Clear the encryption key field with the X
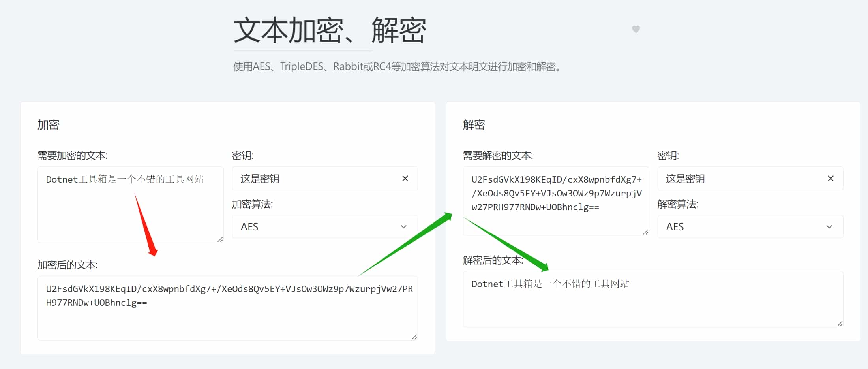868x369 pixels. pos(405,179)
